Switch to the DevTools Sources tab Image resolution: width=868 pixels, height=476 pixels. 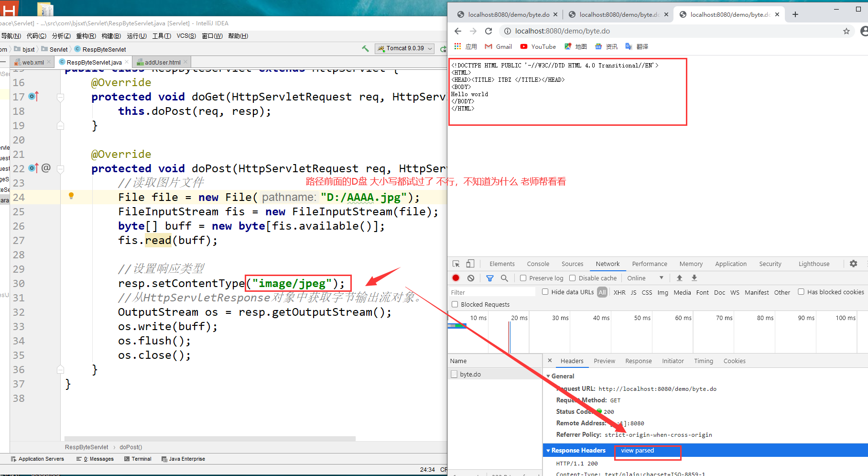[572, 264]
